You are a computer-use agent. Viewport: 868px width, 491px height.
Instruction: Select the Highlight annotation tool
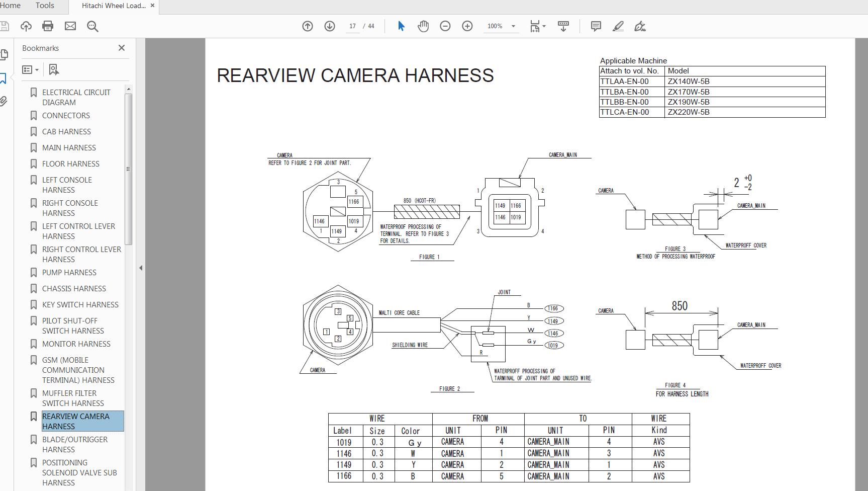(619, 26)
